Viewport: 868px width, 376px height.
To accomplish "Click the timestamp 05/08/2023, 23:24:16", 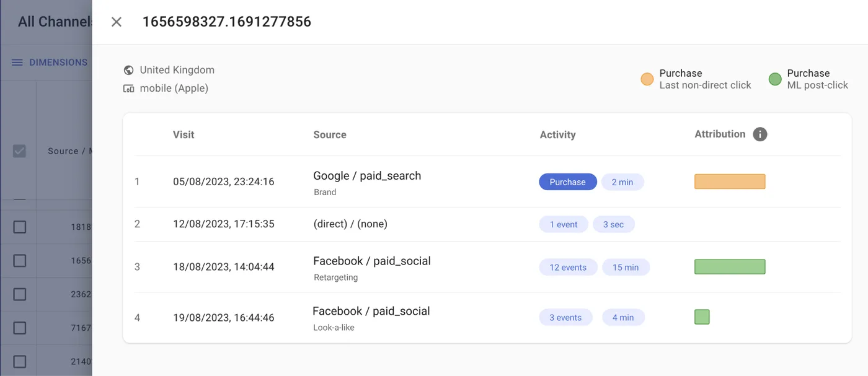I will point(224,182).
